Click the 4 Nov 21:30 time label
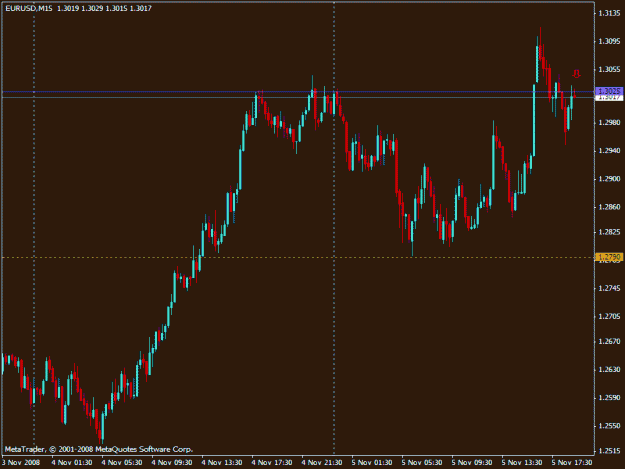Image resolution: width=625 pixels, height=469 pixels. point(322,463)
